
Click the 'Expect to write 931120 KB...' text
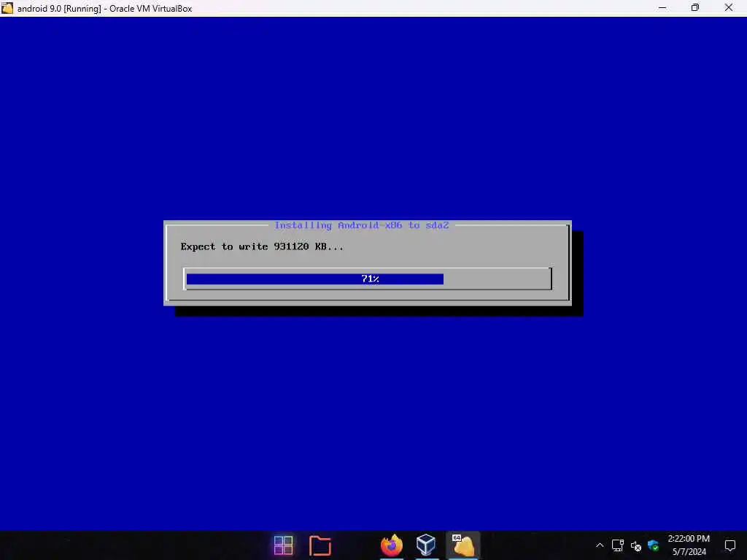262,246
